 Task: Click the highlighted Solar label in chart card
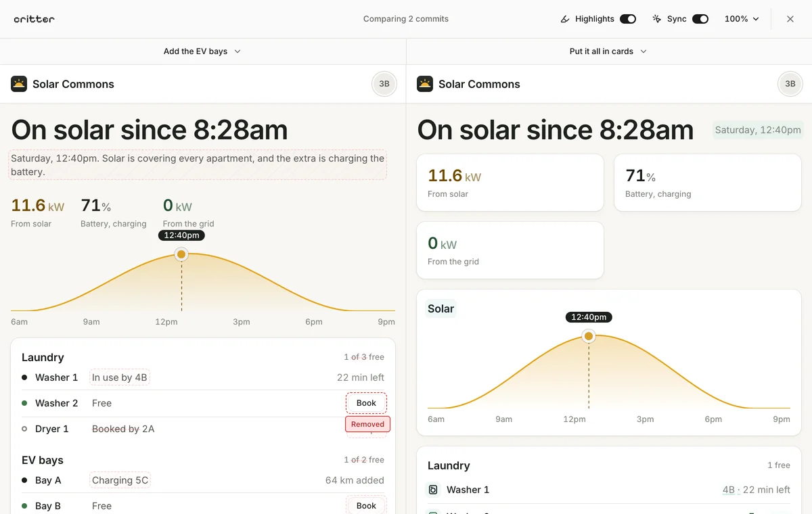[441, 308]
